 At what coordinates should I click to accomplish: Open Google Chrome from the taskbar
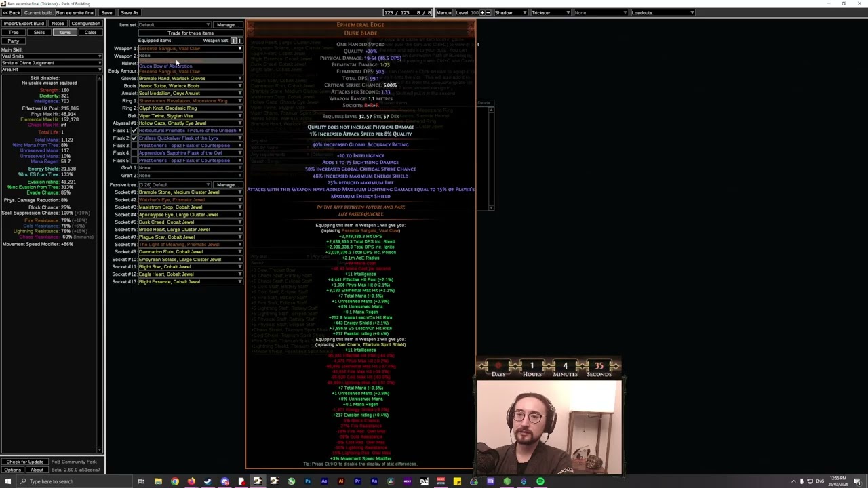pos(175,481)
